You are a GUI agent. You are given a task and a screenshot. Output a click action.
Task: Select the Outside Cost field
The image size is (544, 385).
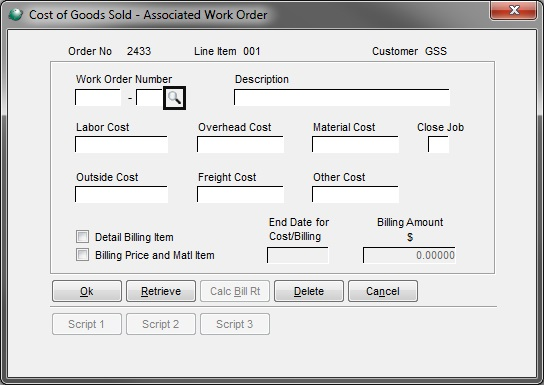121,194
